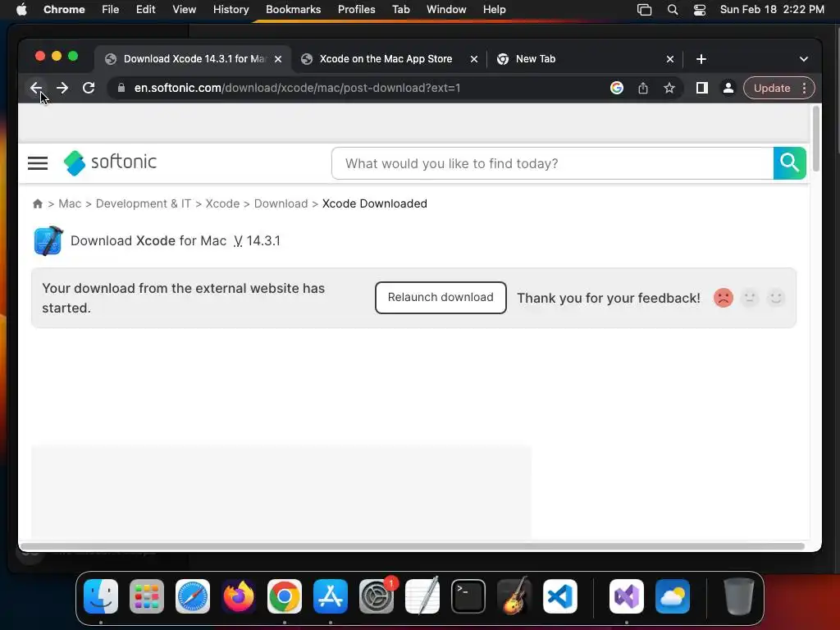Screen dimensions: 840x630
Task: Open the Bookmarks menu
Action: [x=293, y=10]
